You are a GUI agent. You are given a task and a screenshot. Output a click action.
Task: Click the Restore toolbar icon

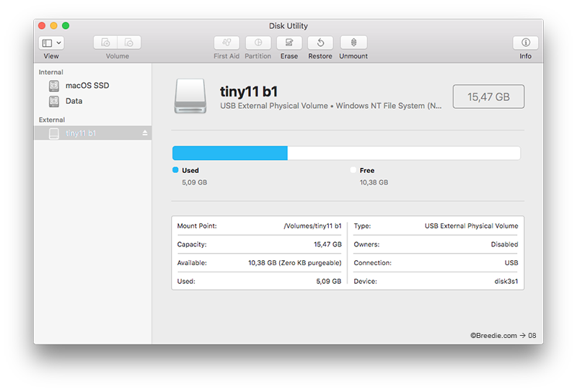tap(320, 43)
